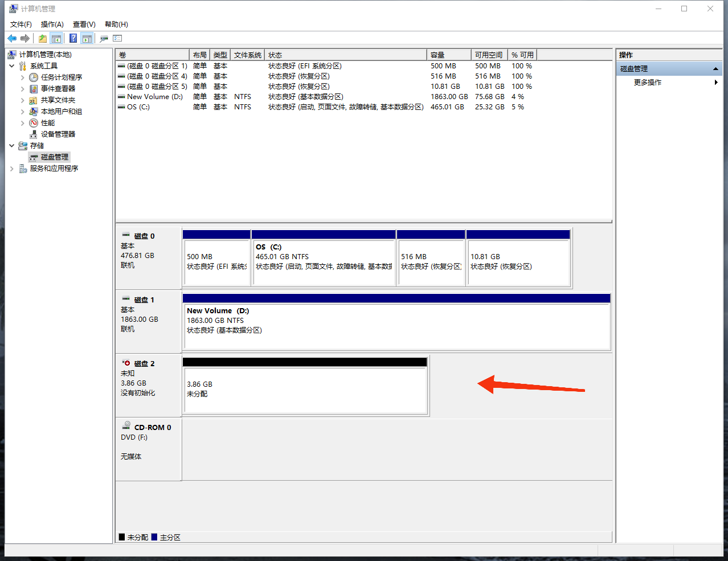Click the blue Help question mark icon
728x561 pixels.
coord(73,39)
